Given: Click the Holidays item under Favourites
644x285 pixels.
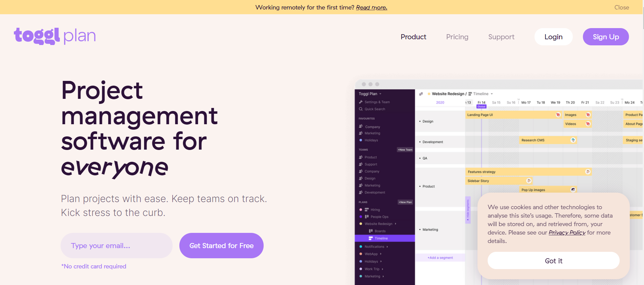Looking at the screenshot, I should pyautogui.click(x=371, y=140).
